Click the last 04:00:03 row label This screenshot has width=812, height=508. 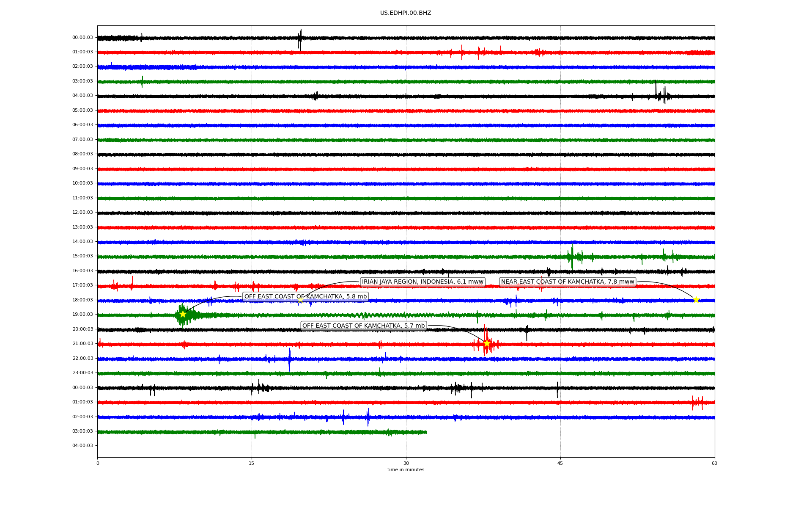coord(82,446)
